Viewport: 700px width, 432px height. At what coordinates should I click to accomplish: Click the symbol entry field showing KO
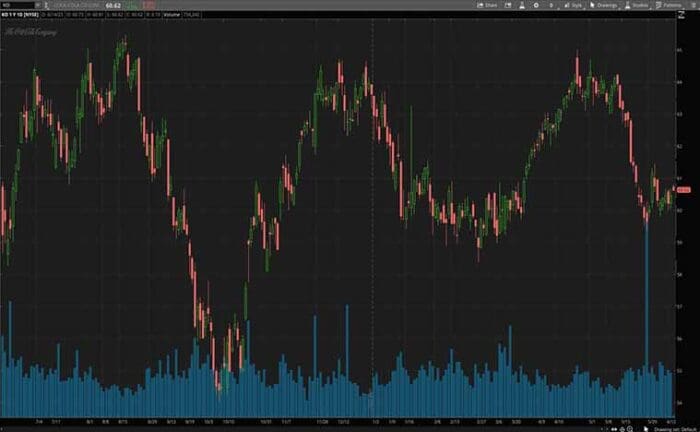point(18,5)
